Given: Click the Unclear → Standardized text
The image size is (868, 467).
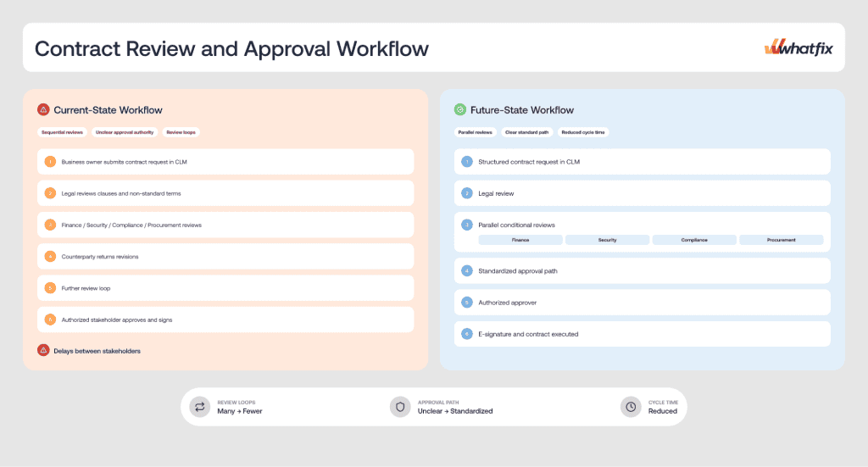Looking at the screenshot, I should pos(455,411).
